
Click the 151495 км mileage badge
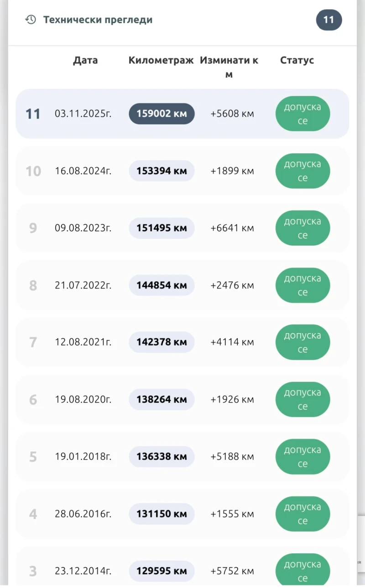(x=162, y=228)
